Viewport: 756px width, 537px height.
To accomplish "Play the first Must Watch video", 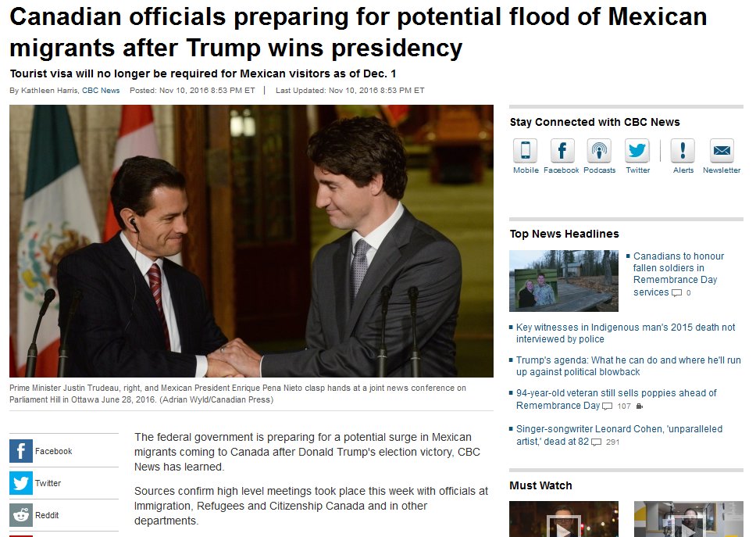I will pos(564,519).
